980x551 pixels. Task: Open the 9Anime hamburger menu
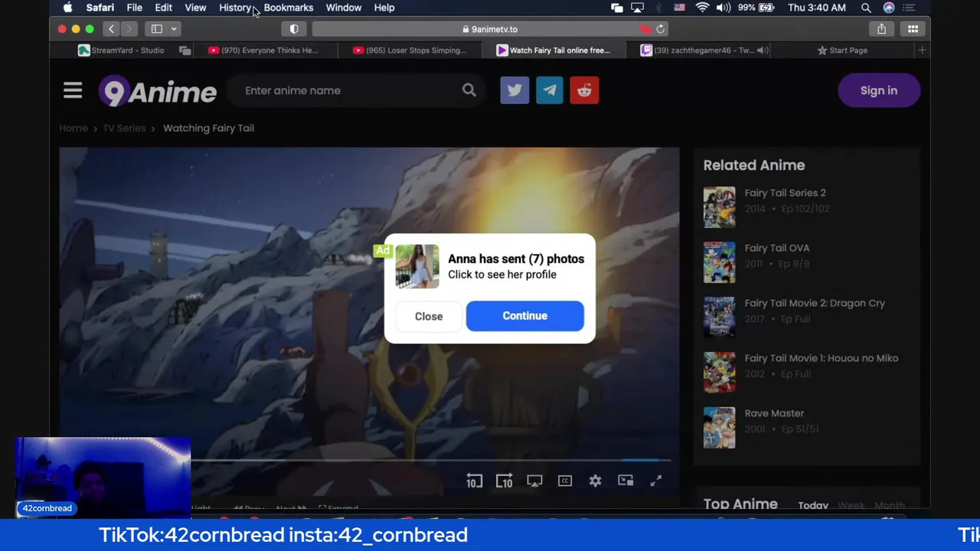[73, 90]
